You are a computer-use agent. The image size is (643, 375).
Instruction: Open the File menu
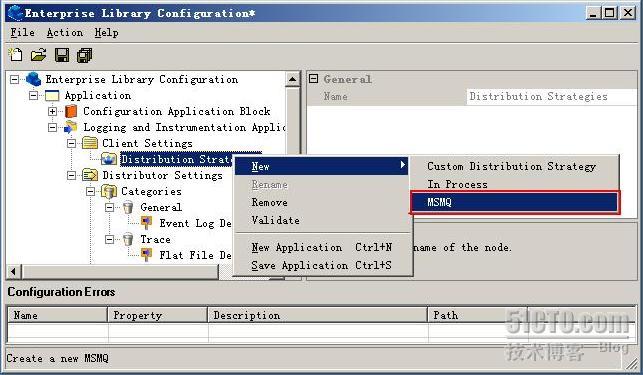coord(23,32)
